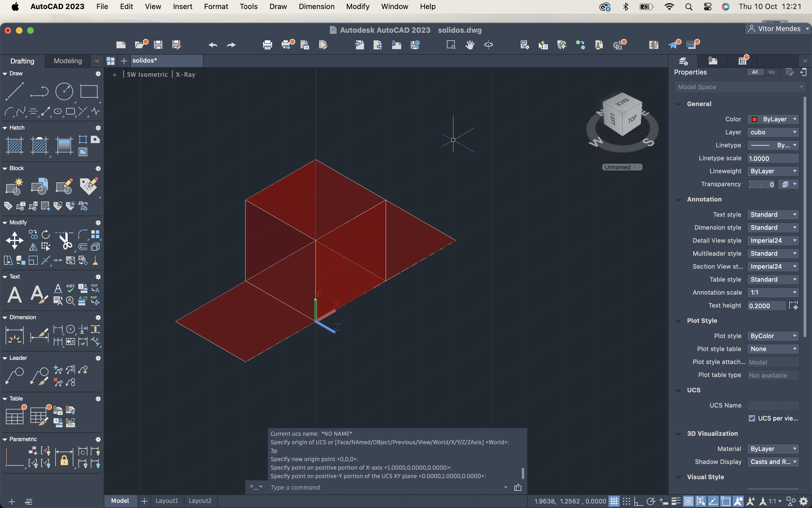Image resolution: width=812 pixels, height=508 pixels.
Task: Open the Annotation scale 1:1 dropdown
Action: (x=773, y=292)
